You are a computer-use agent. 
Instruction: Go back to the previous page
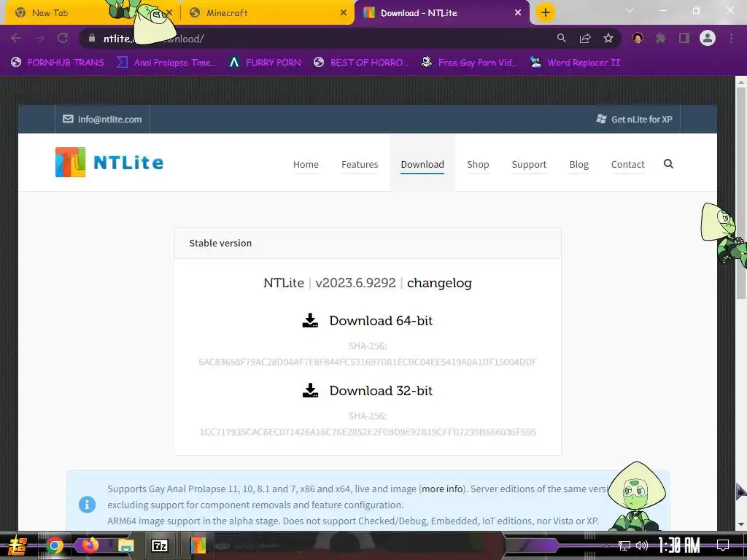(x=16, y=39)
